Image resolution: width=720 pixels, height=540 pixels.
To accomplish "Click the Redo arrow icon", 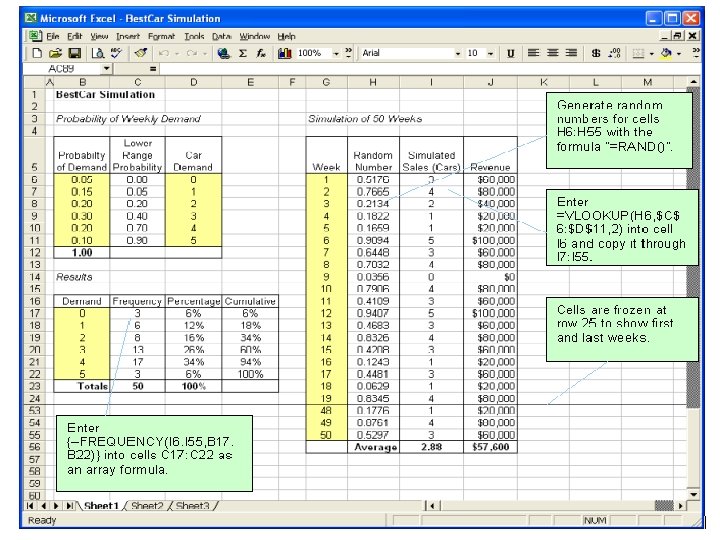I will coord(192,53).
